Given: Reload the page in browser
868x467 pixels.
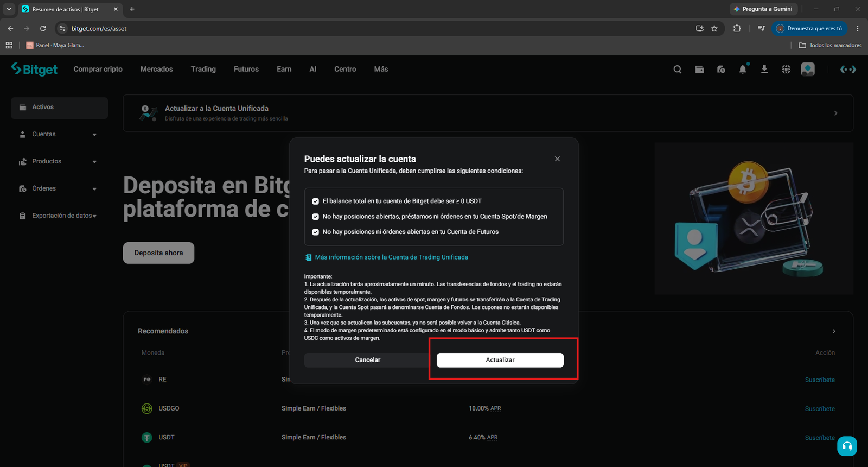Looking at the screenshot, I should click(43, 28).
